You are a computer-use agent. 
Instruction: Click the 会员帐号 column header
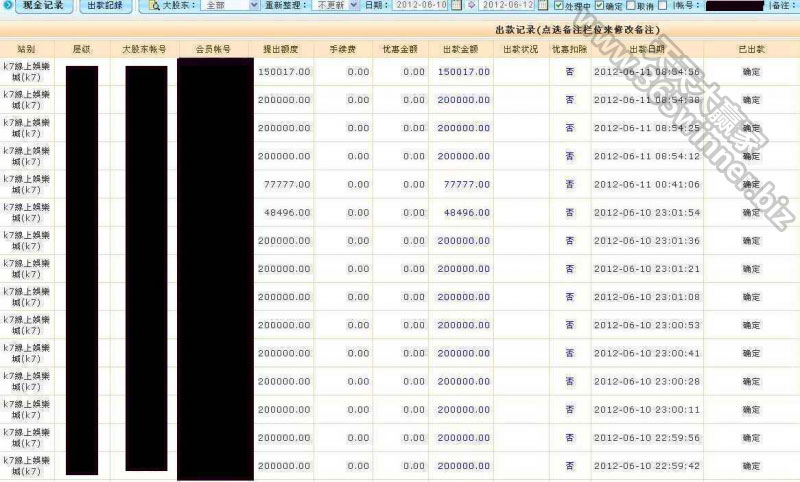[213, 49]
